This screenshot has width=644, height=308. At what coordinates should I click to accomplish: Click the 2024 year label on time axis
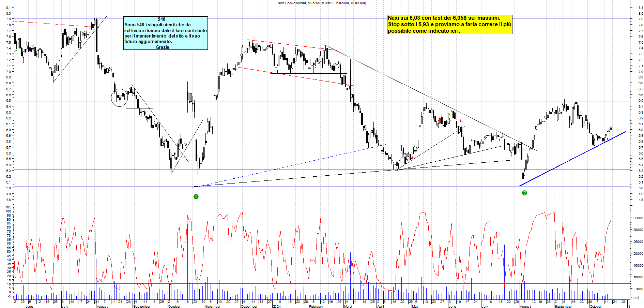[277, 306]
